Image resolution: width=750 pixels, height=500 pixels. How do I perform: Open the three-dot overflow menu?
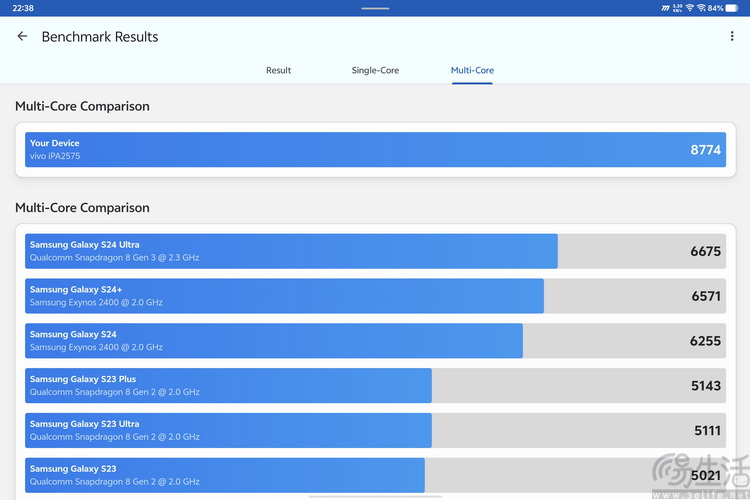732,37
